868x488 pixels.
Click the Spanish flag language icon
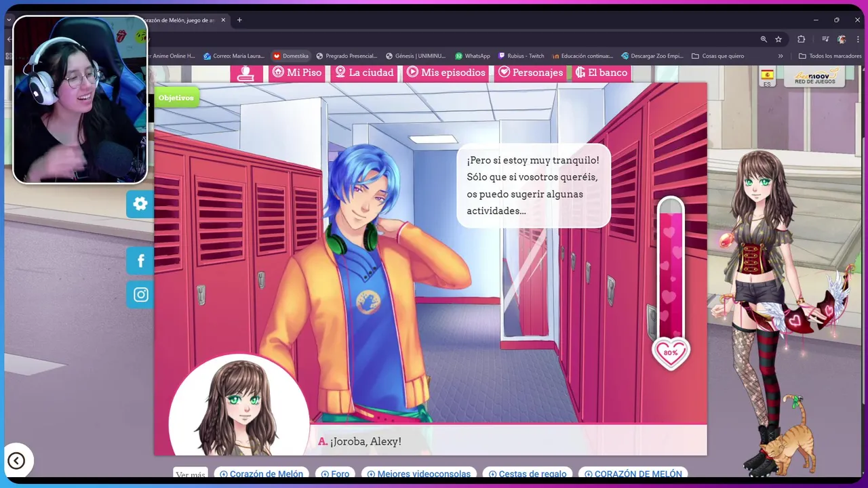[767, 77]
